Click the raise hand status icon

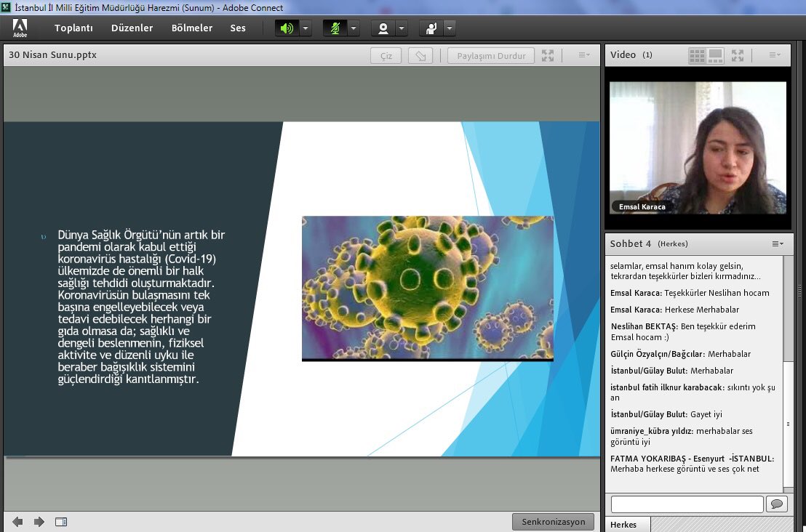click(x=431, y=28)
